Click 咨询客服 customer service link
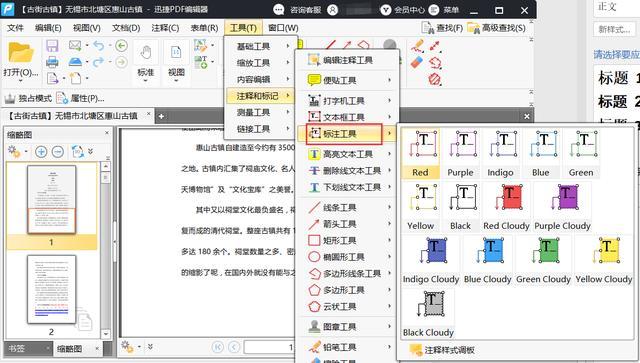This screenshot has width=640, height=363. tap(306, 10)
